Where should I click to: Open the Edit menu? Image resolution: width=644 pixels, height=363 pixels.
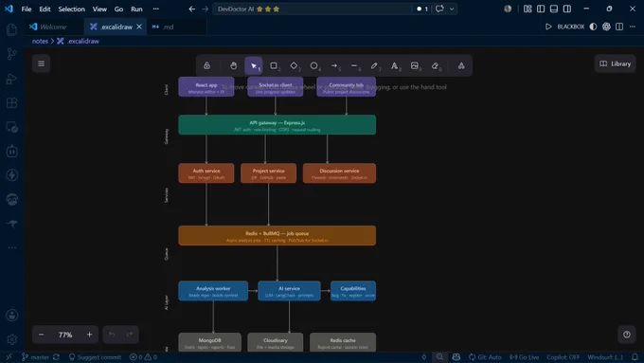coord(45,9)
